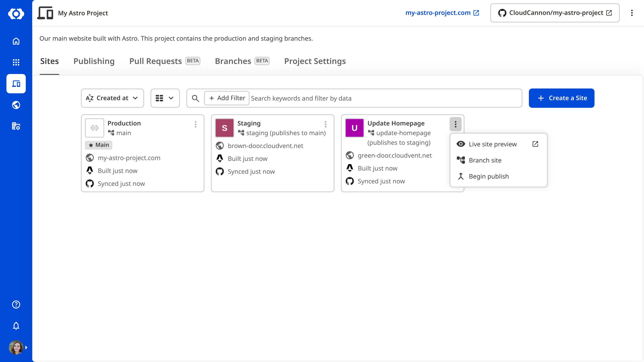Open CloudCannon/my-astro-project GitHub repo button
The width and height of the screenshot is (644, 362).
(x=555, y=13)
